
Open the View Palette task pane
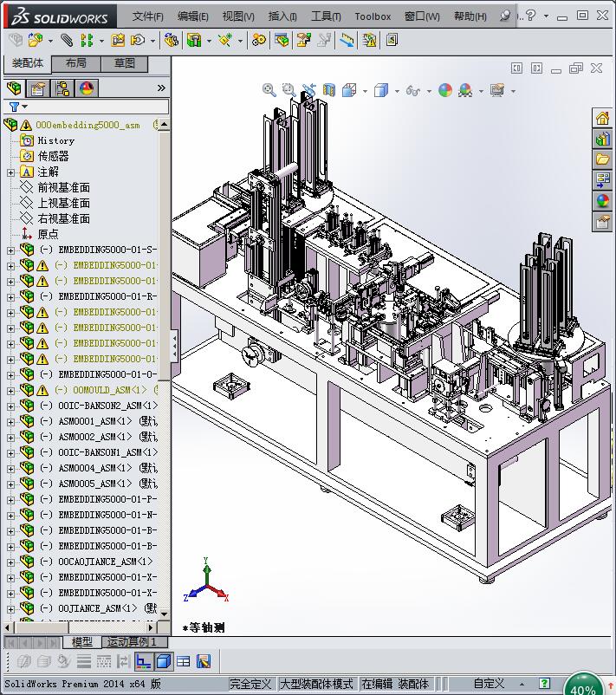click(x=602, y=180)
